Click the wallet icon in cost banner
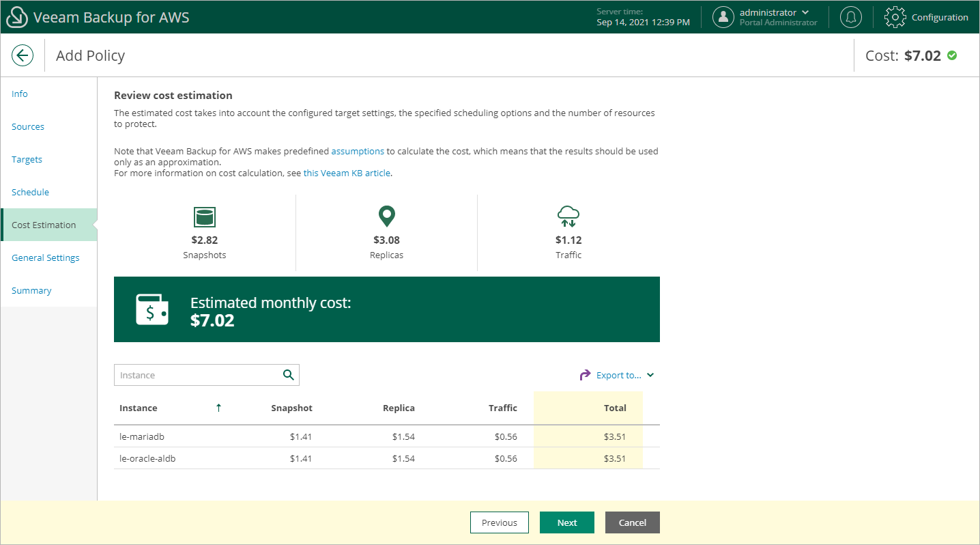 pos(152,309)
